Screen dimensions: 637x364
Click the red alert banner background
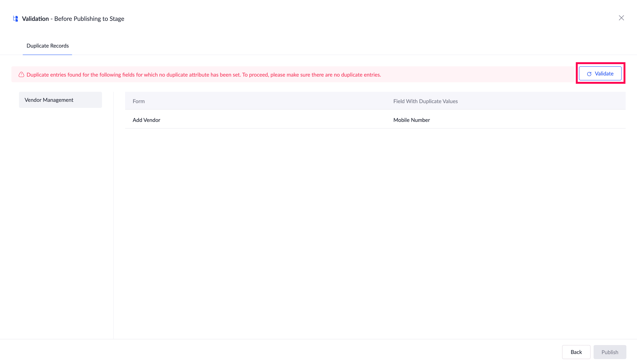(475, 75)
